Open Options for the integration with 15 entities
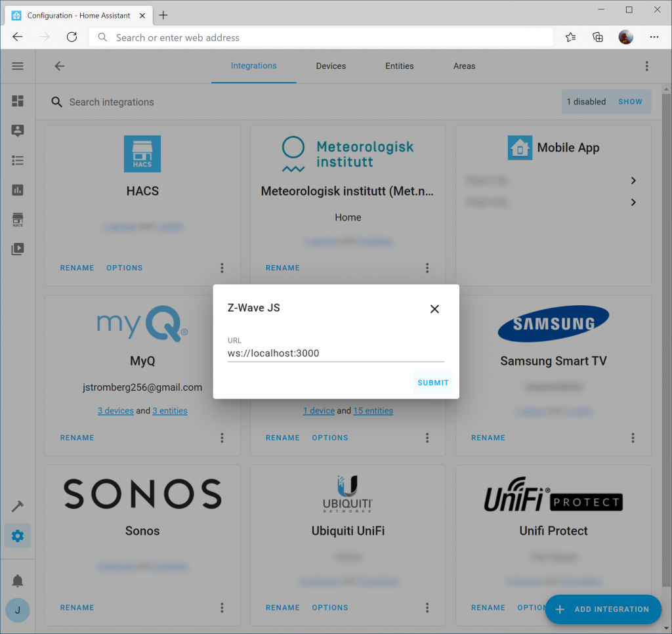Viewport: 672px width, 634px height. [x=330, y=438]
